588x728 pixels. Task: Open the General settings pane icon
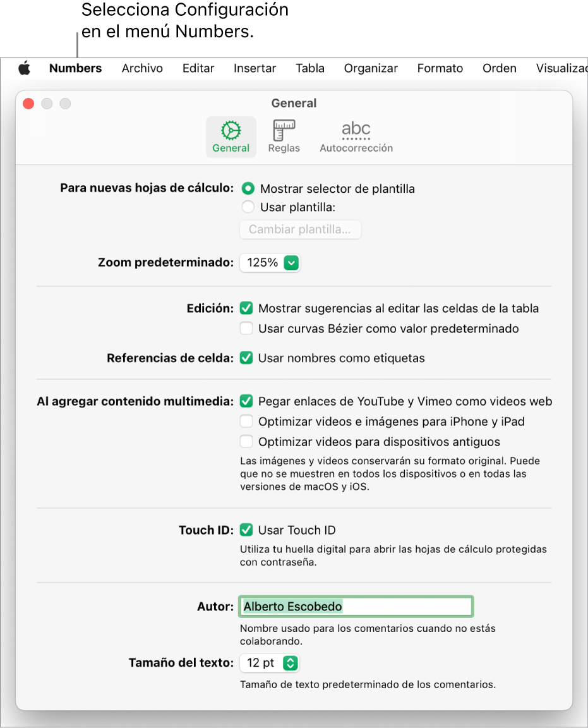pos(231,136)
